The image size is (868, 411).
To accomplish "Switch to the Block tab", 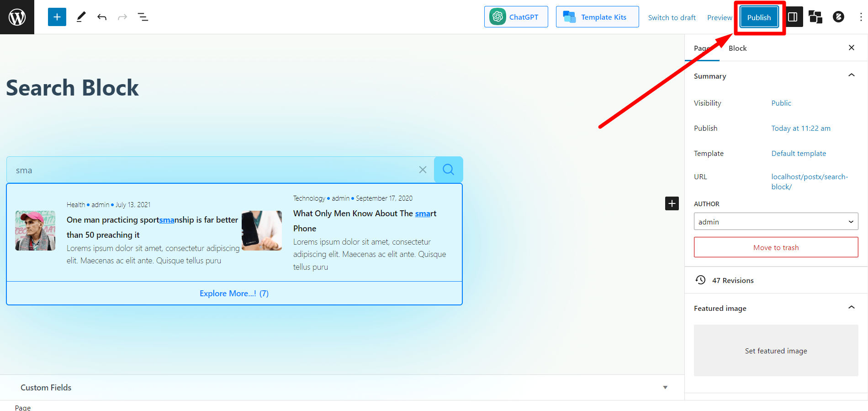I will pyautogui.click(x=737, y=48).
